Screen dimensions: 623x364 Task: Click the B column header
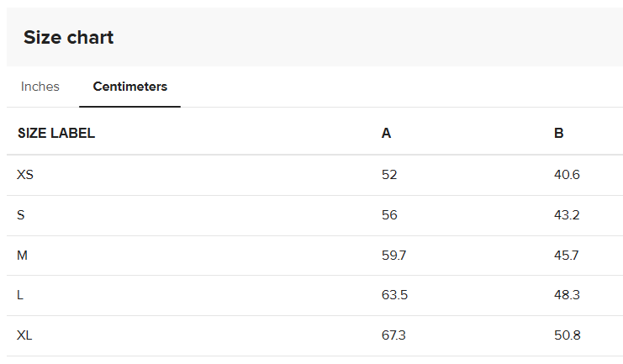coord(559,133)
